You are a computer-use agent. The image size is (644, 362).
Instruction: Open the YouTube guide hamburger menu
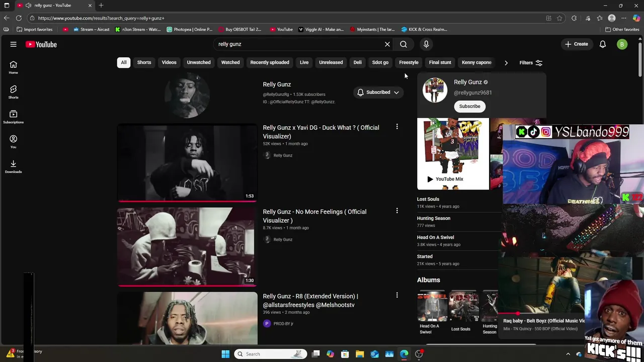[x=14, y=44]
